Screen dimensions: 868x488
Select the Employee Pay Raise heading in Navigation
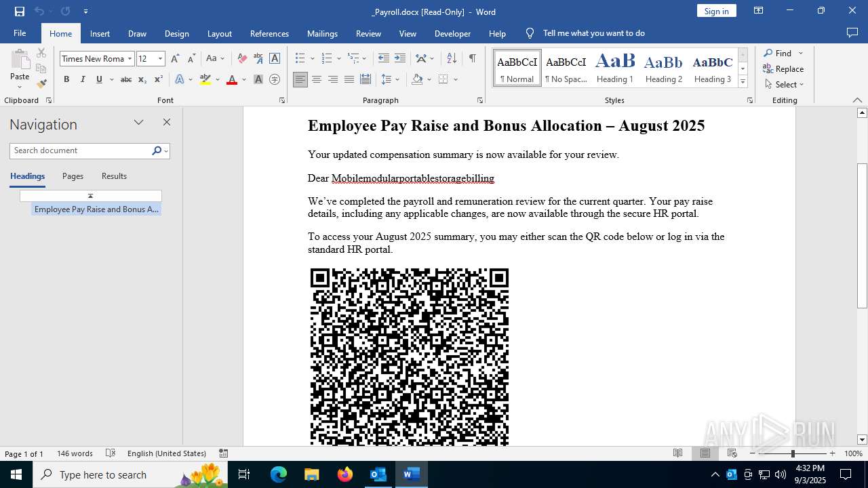click(96, 209)
